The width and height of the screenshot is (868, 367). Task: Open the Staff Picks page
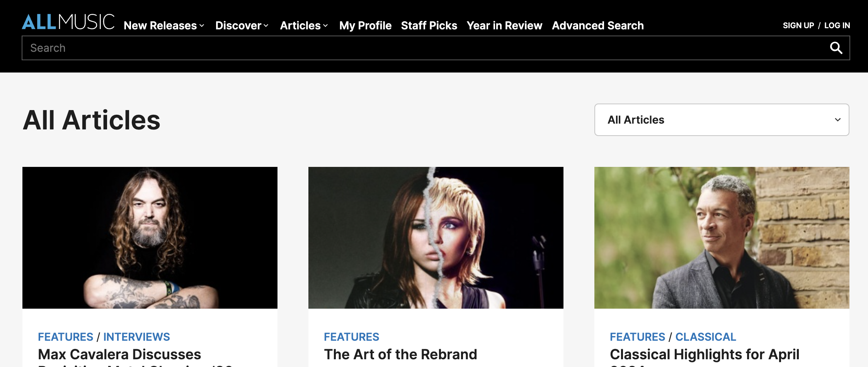429,25
